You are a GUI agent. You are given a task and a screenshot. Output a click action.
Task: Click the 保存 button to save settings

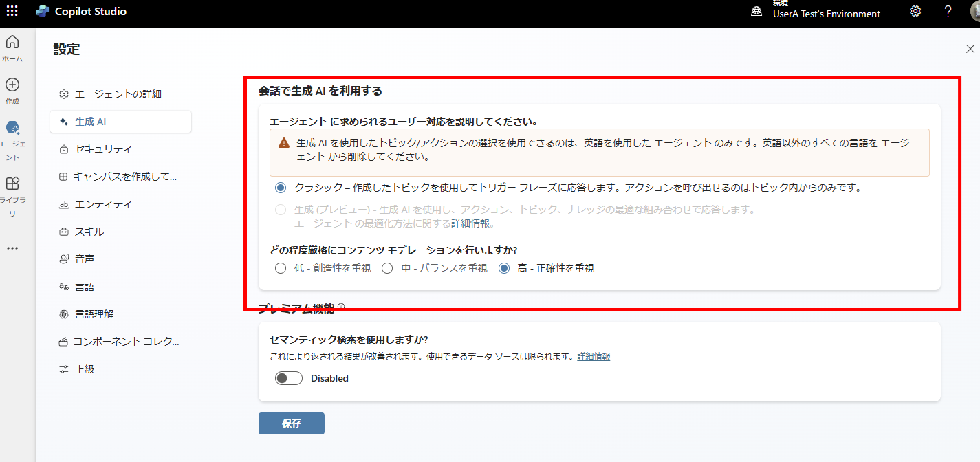291,423
